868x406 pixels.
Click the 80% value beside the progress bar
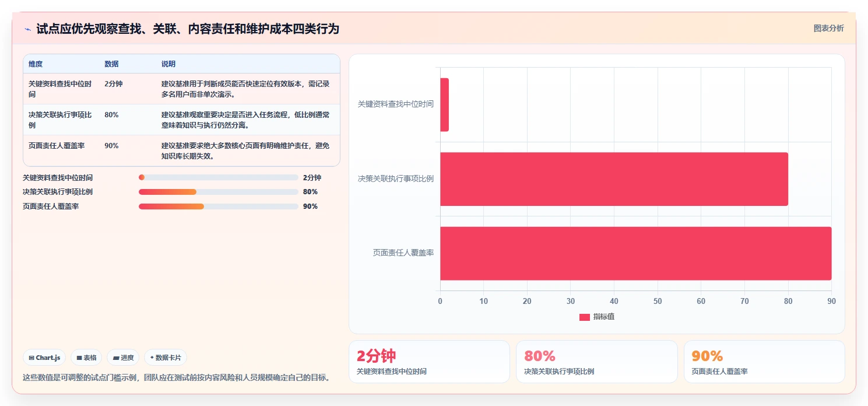pyautogui.click(x=310, y=192)
